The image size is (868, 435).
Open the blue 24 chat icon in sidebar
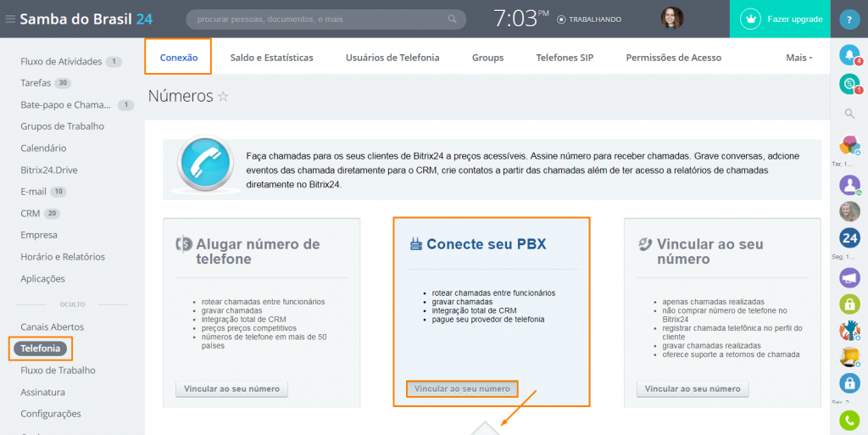pyautogui.click(x=849, y=238)
